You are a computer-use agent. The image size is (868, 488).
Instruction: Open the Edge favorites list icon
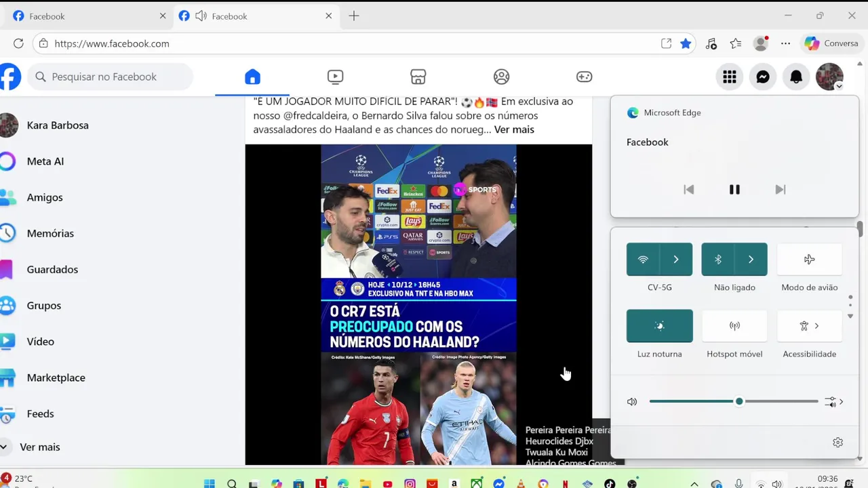[x=736, y=43]
